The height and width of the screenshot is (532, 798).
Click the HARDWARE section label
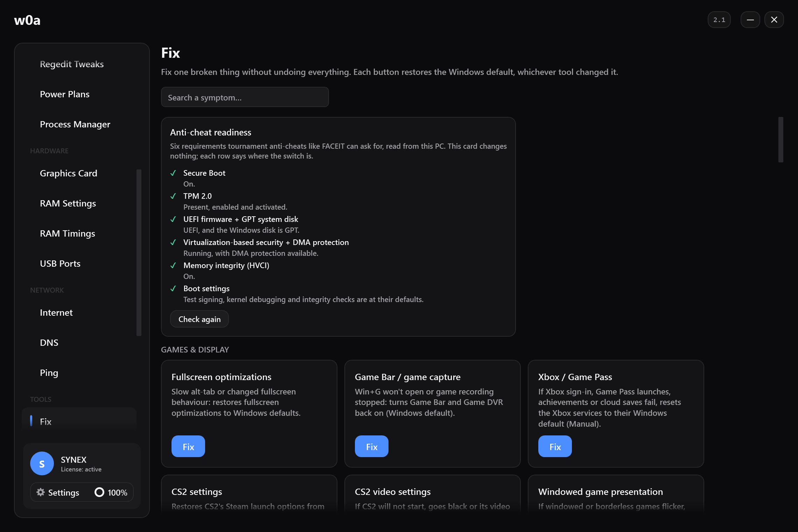click(x=49, y=151)
